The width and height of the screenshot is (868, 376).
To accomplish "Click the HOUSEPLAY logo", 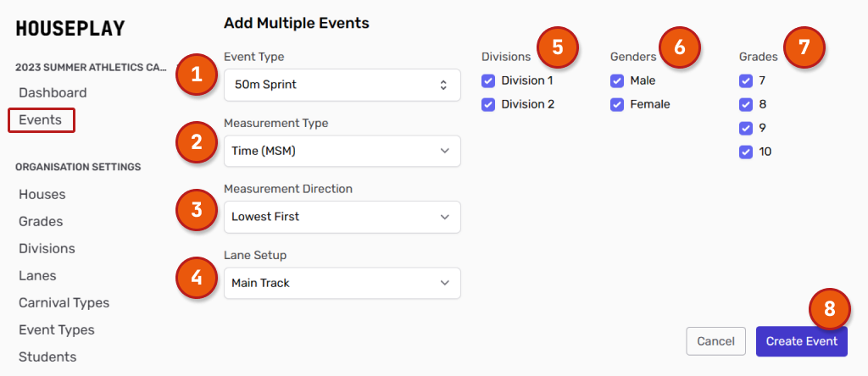I will [x=70, y=29].
